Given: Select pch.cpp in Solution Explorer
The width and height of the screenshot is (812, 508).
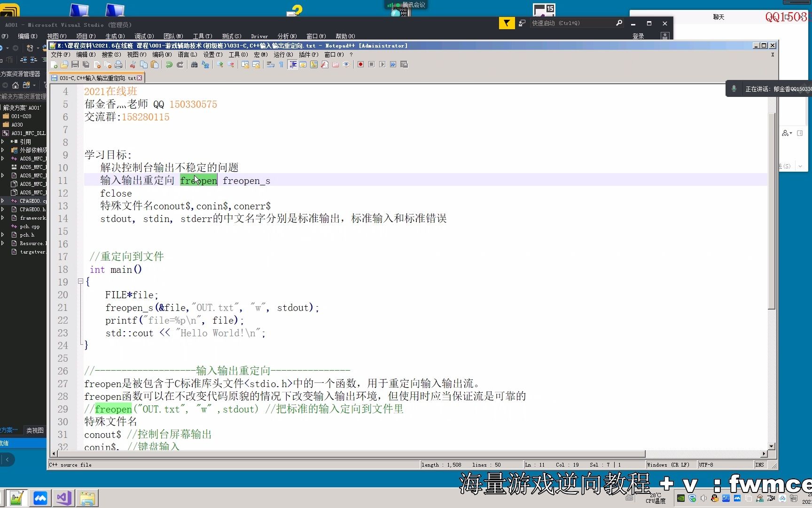Looking at the screenshot, I should pyautogui.click(x=30, y=226).
